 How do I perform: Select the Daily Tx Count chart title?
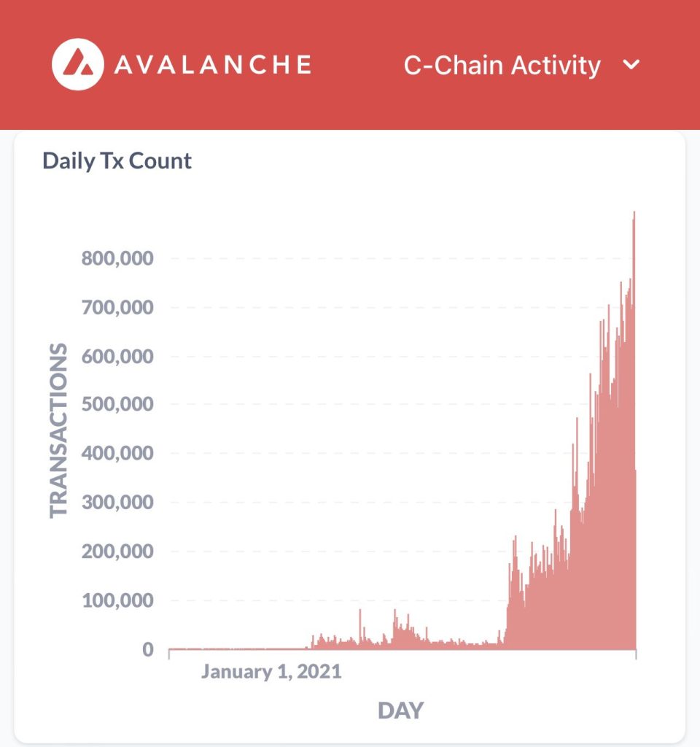(x=117, y=160)
